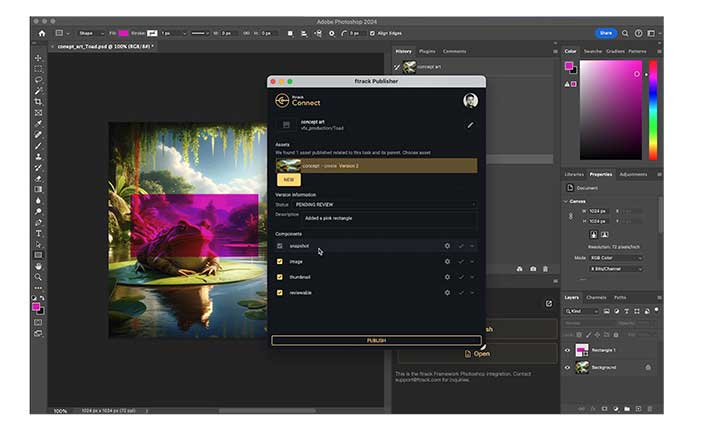
Task: Select the Brush tool
Action: coord(38,146)
